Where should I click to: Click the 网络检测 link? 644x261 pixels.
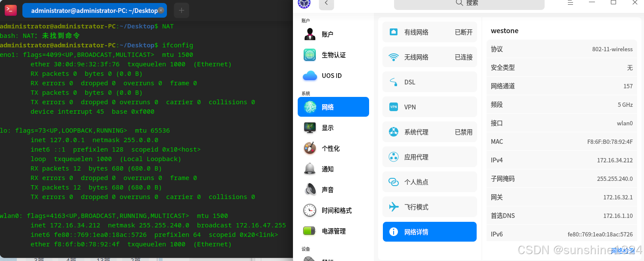(x=622, y=251)
